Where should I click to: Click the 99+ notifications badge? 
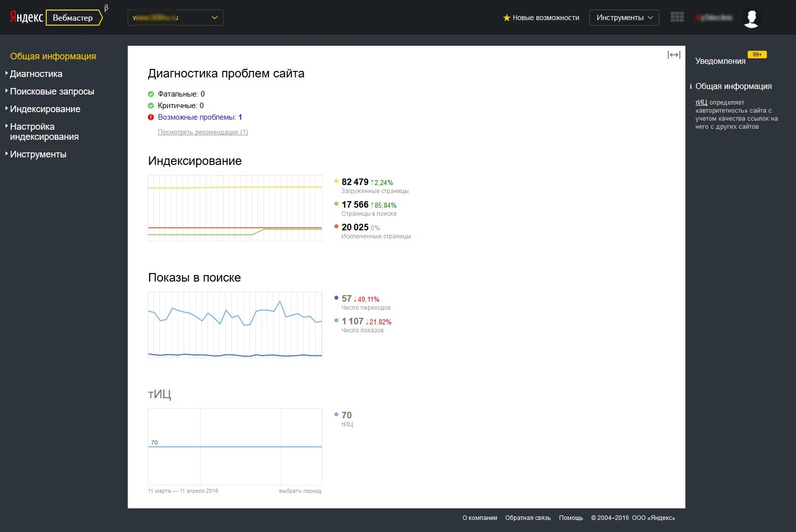[x=757, y=54]
